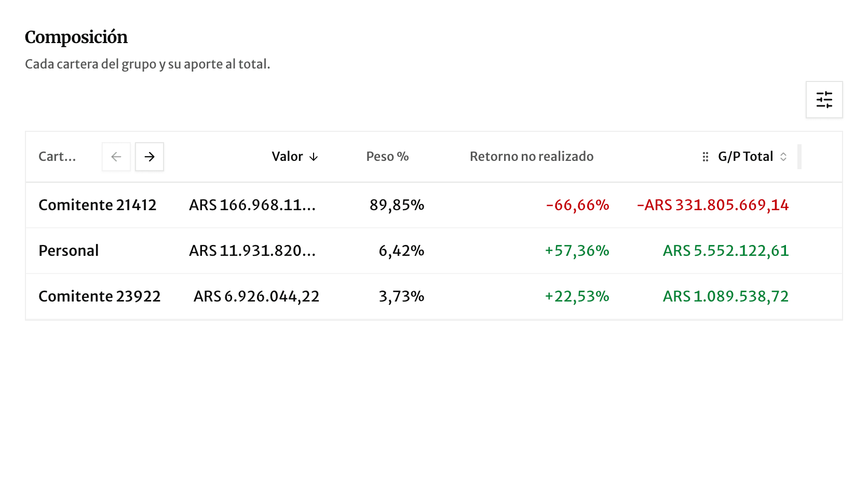The width and height of the screenshot is (868, 493).
Task: Click the +22,53% unrealized return
Action: [x=577, y=296]
